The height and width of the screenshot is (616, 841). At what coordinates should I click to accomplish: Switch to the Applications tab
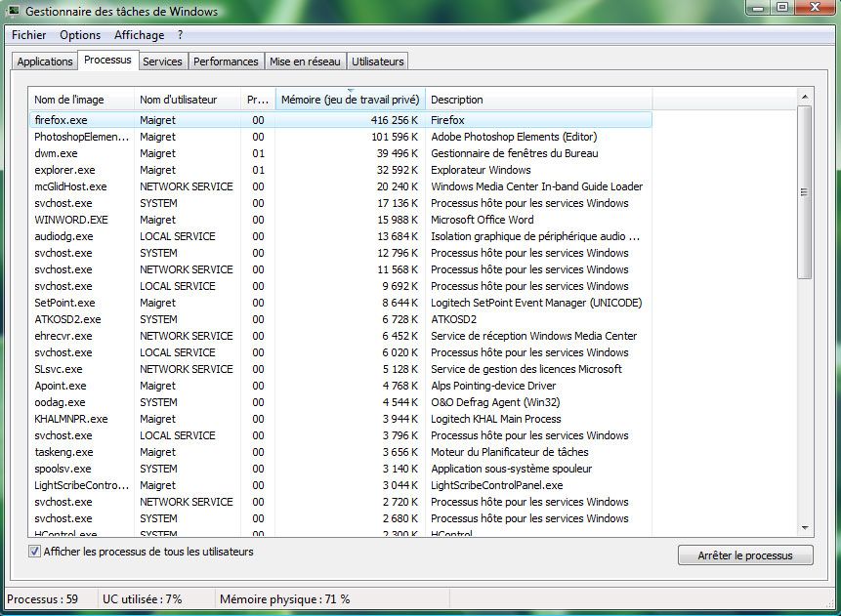(x=45, y=62)
